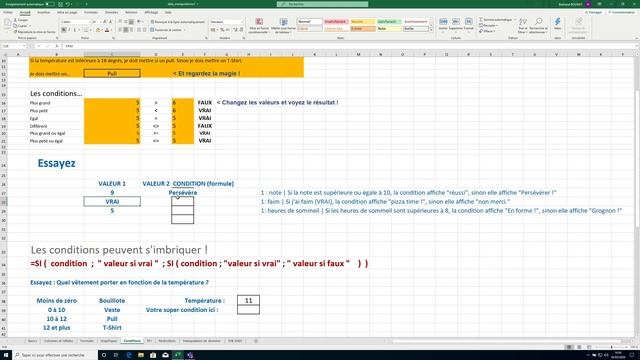Open Edge browser from the taskbar
This screenshot has width=640, height=360.
tap(129, 355)
